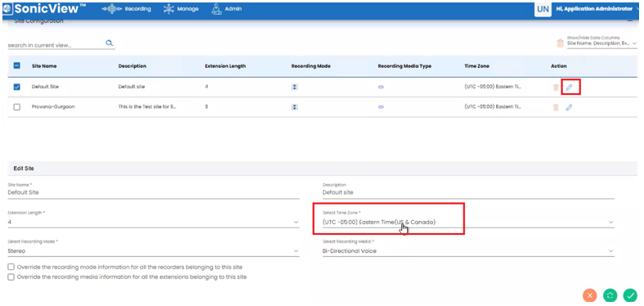Sort by Recording Media Type column header

coord(405,65)
